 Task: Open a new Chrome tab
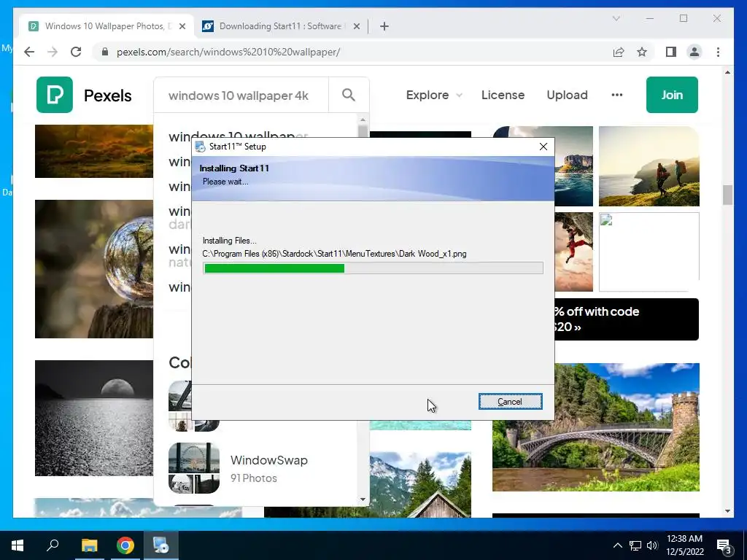(x=384, y=26)
